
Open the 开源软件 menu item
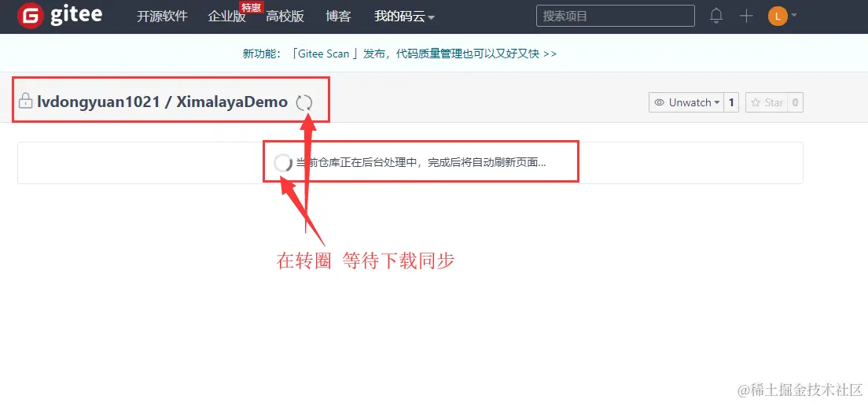[x=162, y=17]
